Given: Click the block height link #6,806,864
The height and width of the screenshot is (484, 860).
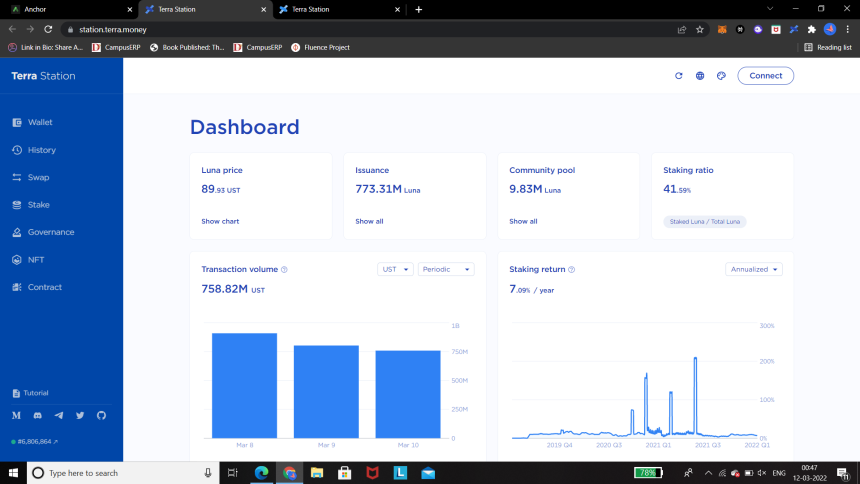Looking at the screenshot, I should click(x=35, y=441).
